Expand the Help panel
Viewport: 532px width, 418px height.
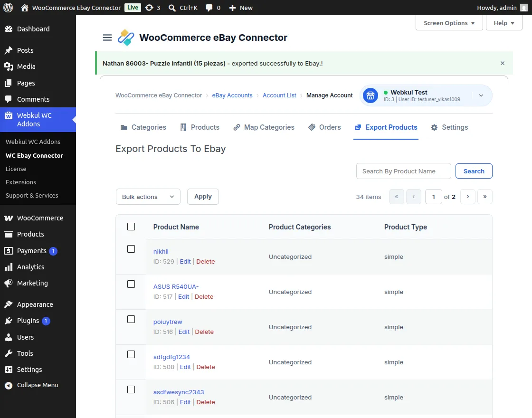pos(504,23)
